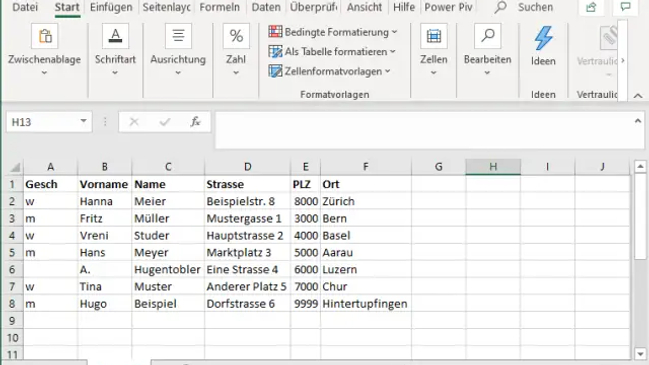This screenshot has height=365, width=649.
Task: Select the Ort header cell
Action: coord(365,184)
